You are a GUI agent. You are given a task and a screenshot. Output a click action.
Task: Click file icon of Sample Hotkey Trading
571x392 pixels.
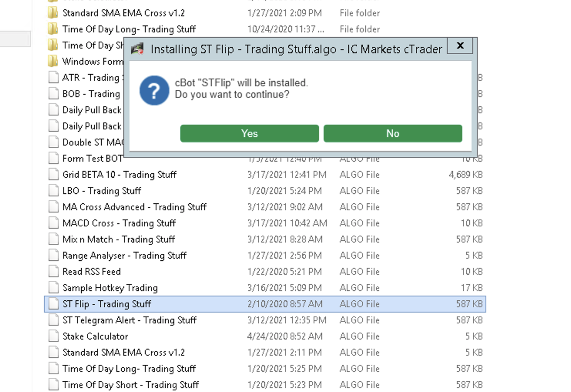[54, 288]
